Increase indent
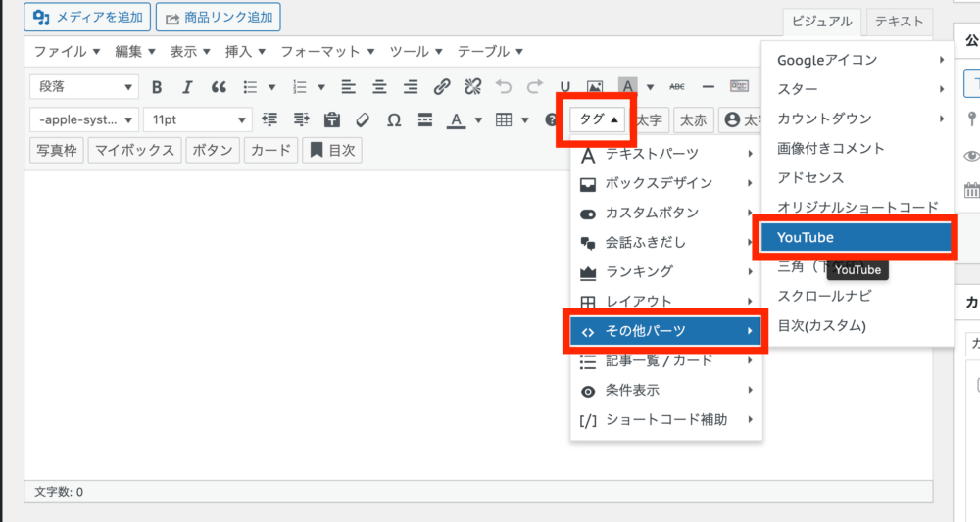 tap(301, 119)
